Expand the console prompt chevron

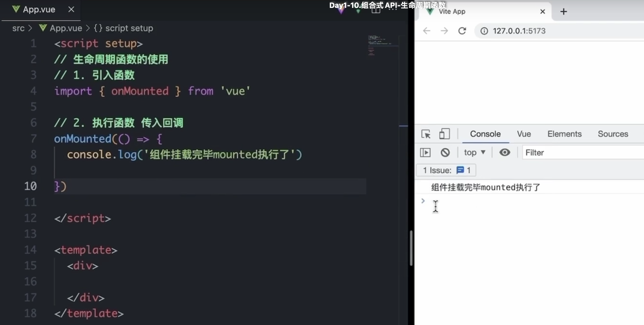tap(423, 201)
